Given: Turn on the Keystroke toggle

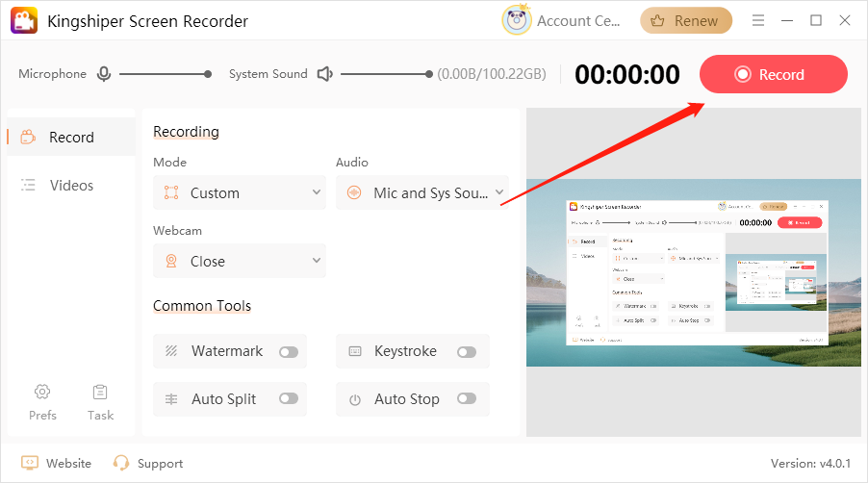Looking at the screenshot, I should 467,352.
